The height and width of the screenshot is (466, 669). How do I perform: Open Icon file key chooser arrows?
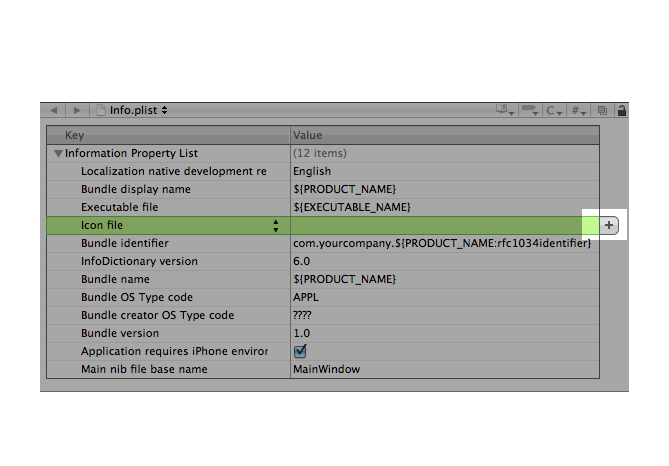(x=276, y=225)
